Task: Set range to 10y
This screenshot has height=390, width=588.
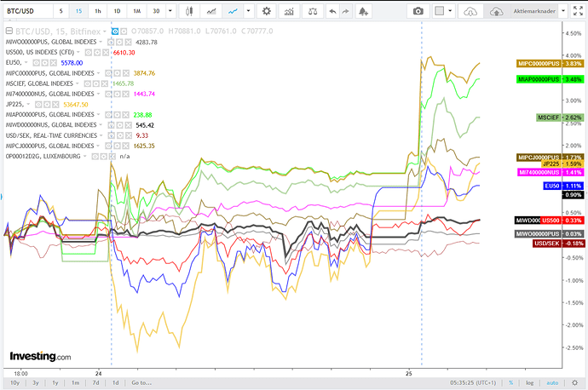Action: click(x=14, y=382)
